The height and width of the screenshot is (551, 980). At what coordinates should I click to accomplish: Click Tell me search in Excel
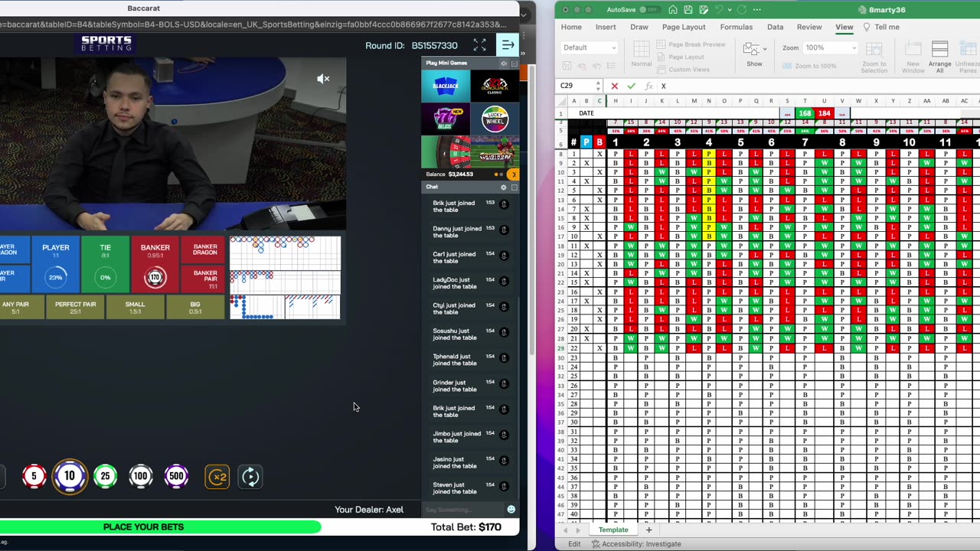pos(881,27)
